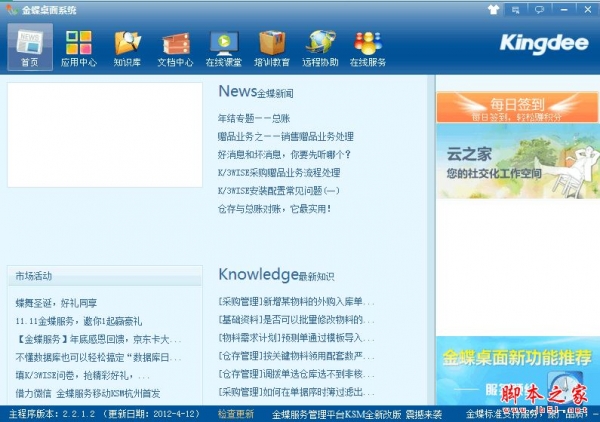This screenshot has width=600, height=422.
Task: Click the 市场活动 panel header
Action: coord(105,276)
